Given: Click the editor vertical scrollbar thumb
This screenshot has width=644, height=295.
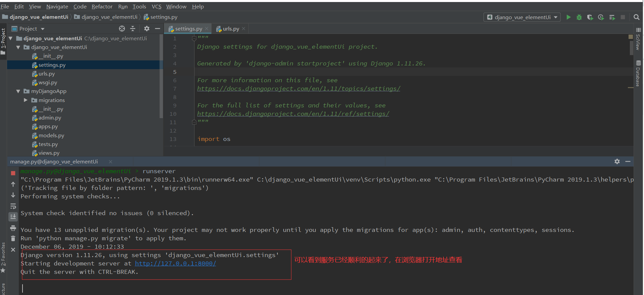Looking at the screenshot, I should [631, 48].
